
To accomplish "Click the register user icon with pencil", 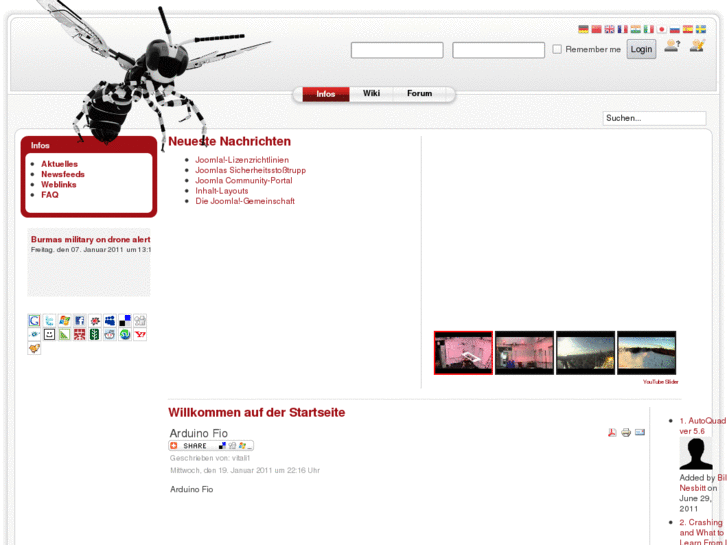I will click(697, 46).
